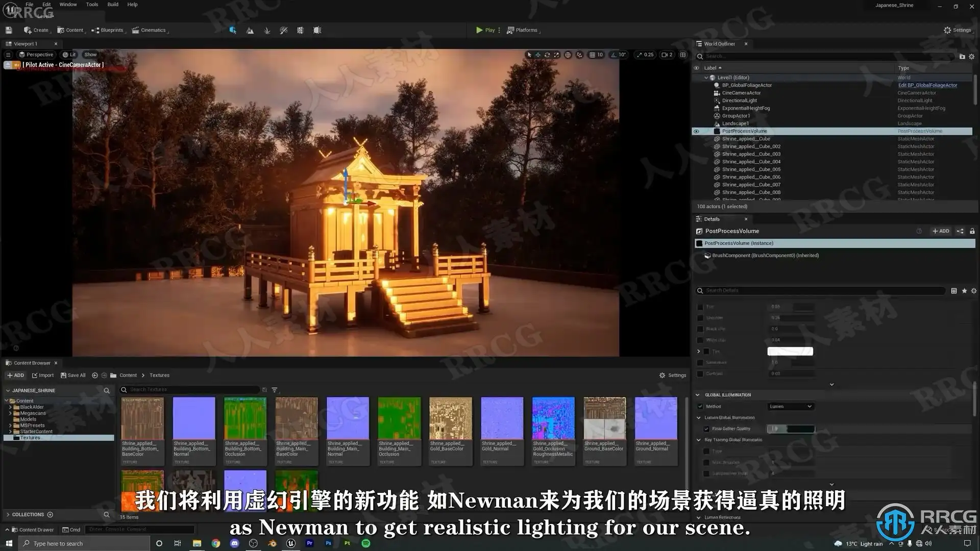Open the Tools menu
The width and height of the screenshot is (980, 551).
[x=92, y=5]
